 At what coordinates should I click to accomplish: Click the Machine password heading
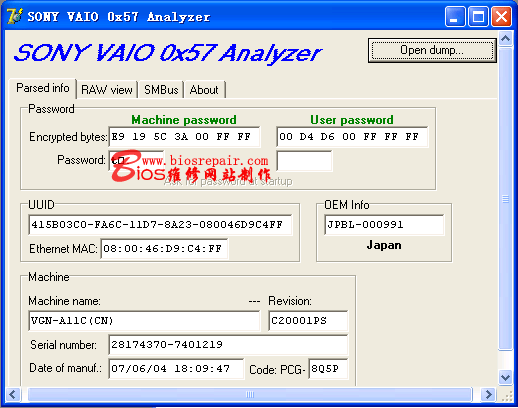[x=184, y=120]
